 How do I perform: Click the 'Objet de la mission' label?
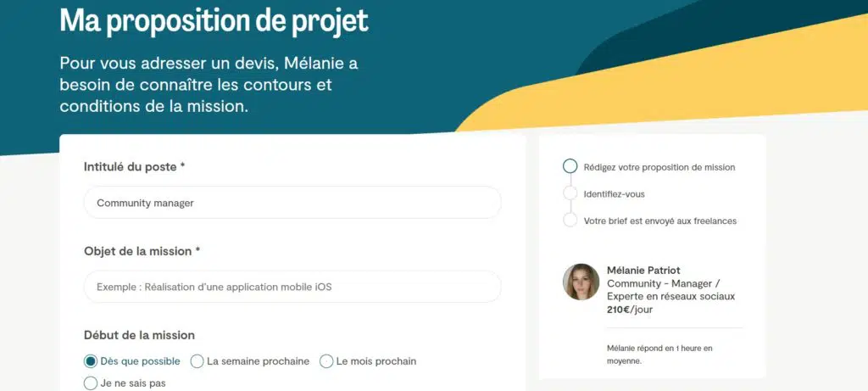[142, 251]
